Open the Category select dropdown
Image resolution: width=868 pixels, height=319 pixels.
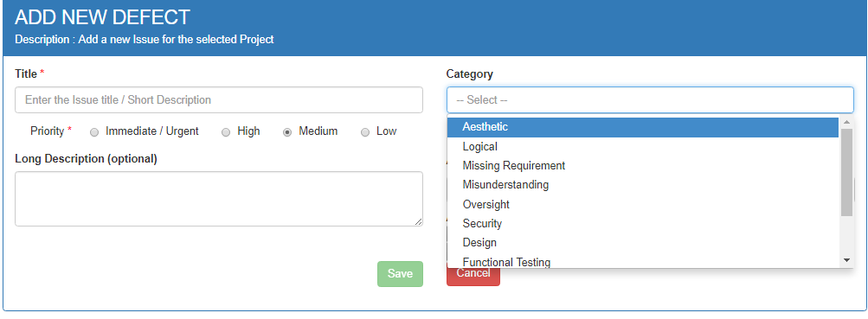[x=650, y=100]
